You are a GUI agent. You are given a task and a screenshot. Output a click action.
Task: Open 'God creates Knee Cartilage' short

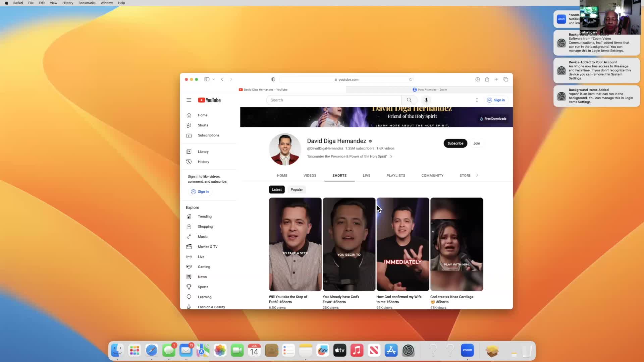[457, 244]
